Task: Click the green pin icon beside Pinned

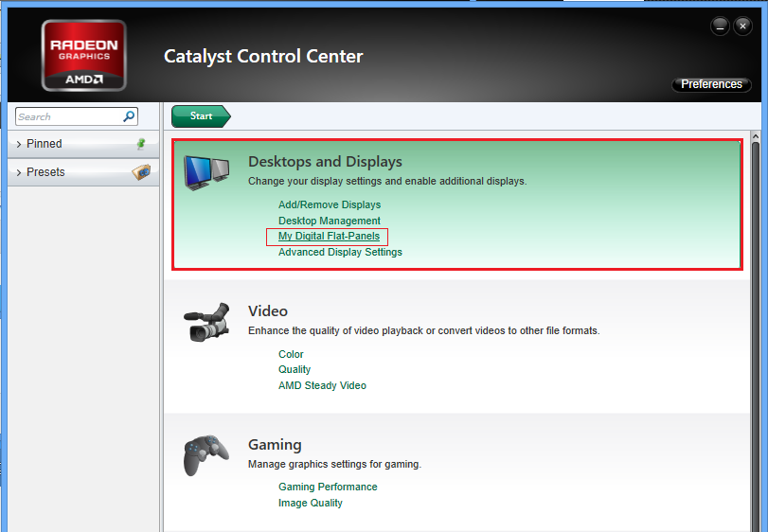Action: (x=141, y=143)
